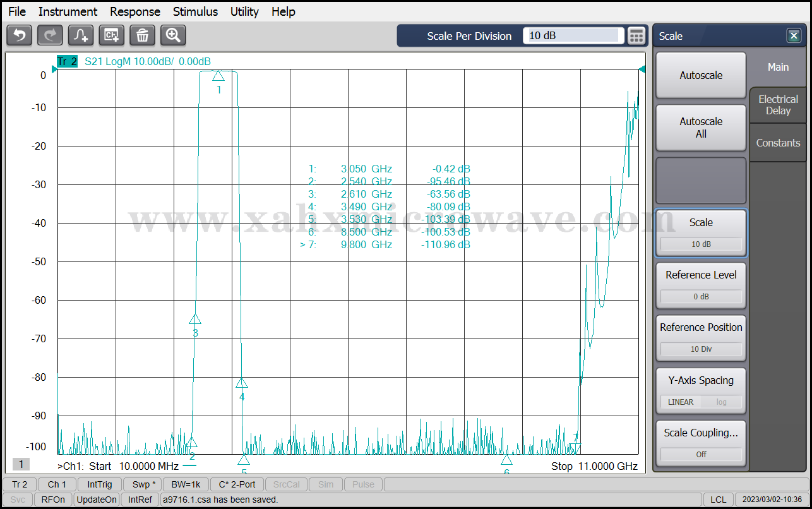Click the Reference Position softkey

701,338
